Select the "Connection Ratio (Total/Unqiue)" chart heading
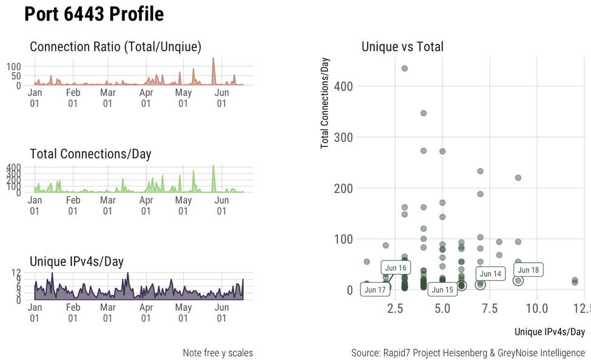Screen dimensions: 591x364 point(115,47)
